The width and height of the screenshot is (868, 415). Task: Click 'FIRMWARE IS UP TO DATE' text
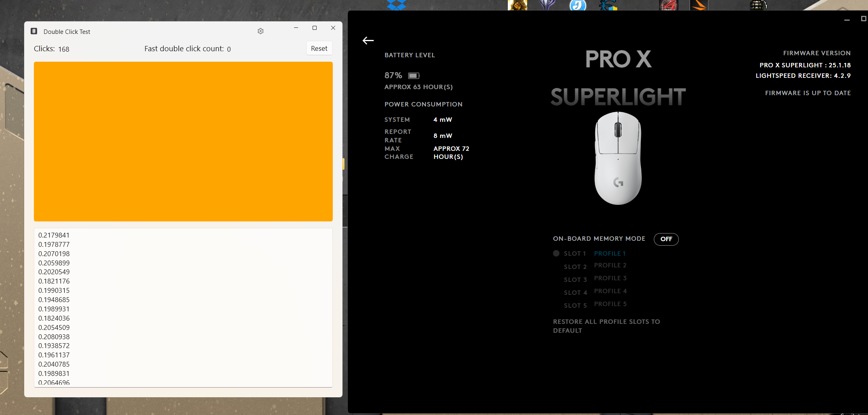point(808,93)
